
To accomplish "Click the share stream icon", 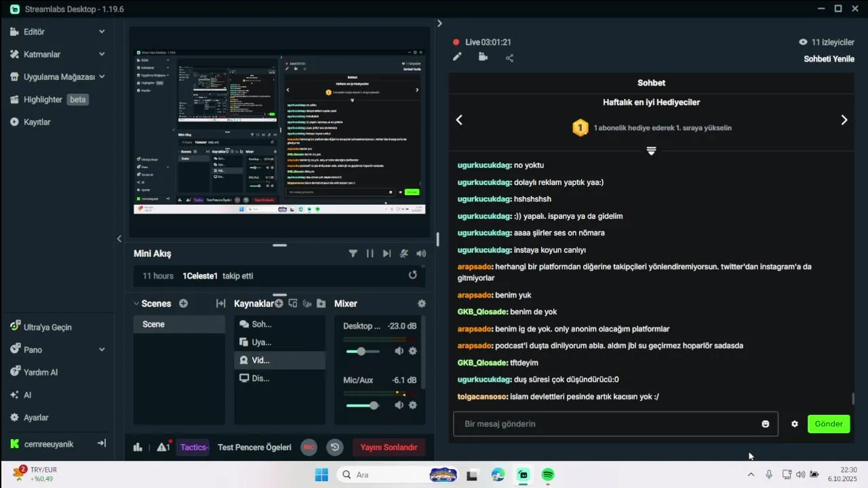I will [x=509, y=58].
